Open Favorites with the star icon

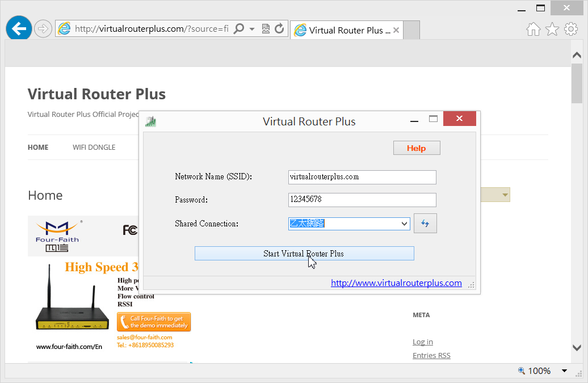pyautogui.click(x=552, y=29)
